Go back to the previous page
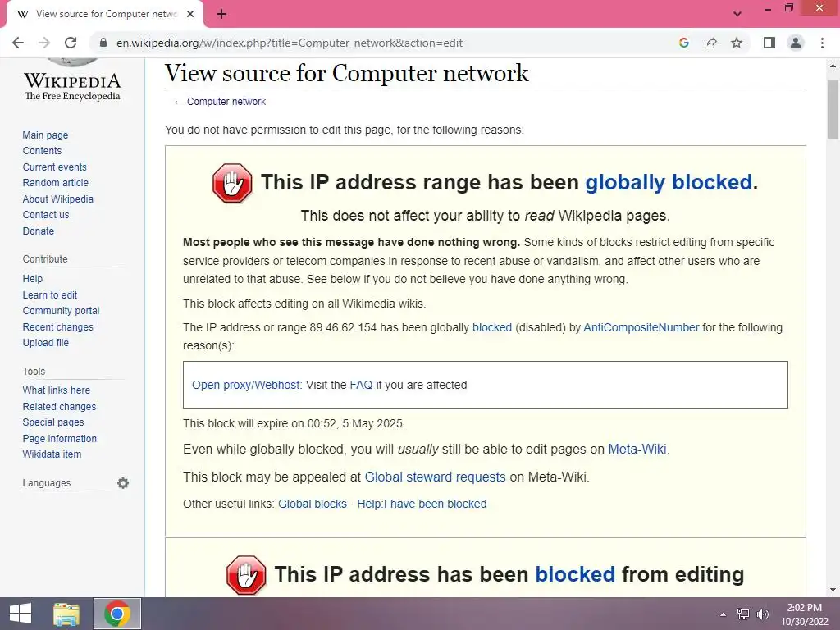The width and height of the screenshot is (840, 630). pyautogui.click(x=18, y=43)
